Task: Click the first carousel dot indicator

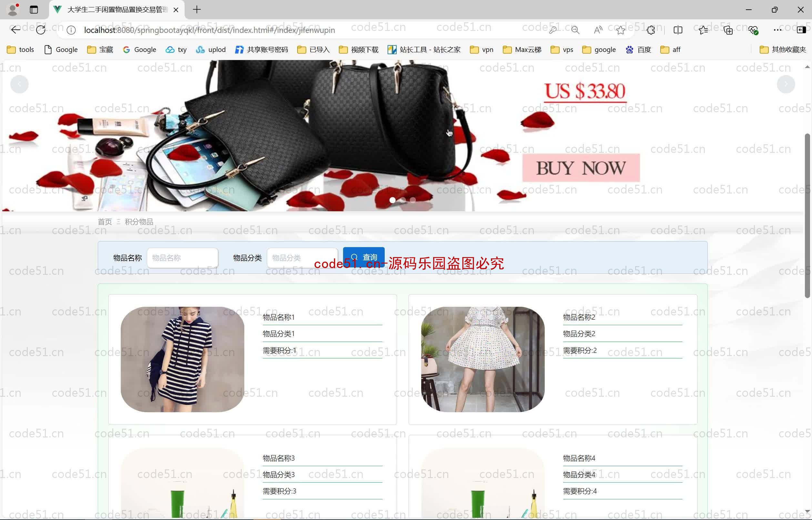Action: (392, 200)
